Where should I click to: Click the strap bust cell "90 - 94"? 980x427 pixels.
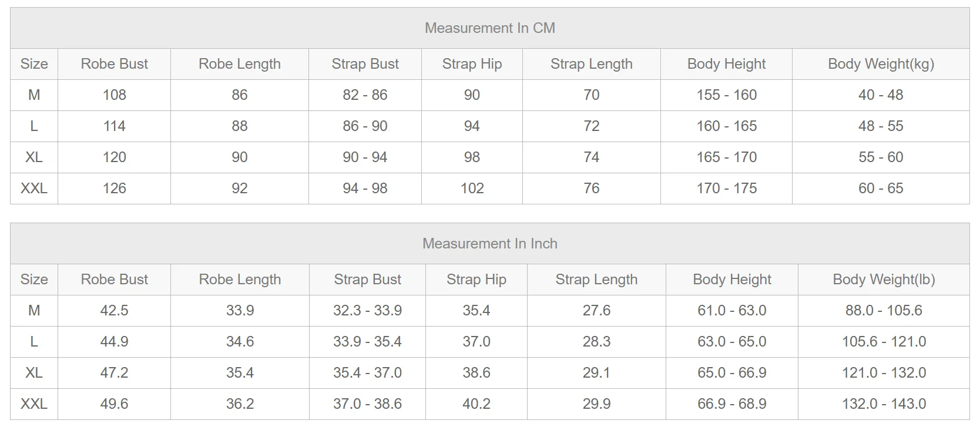coord(365,157)
